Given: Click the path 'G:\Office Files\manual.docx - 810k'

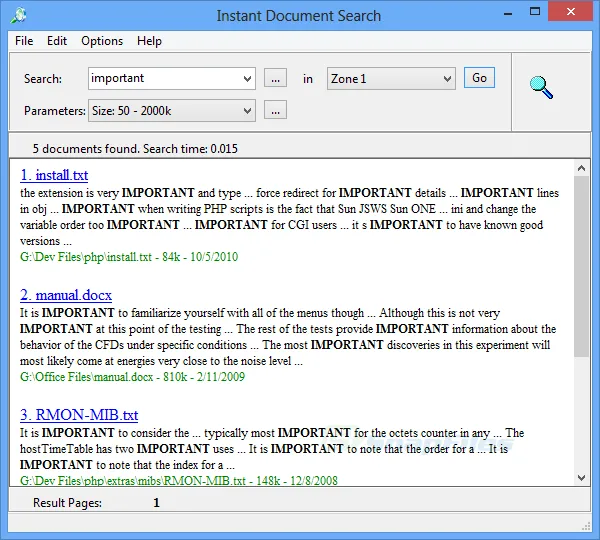Looking at the screenshot, I should point(104,377).
